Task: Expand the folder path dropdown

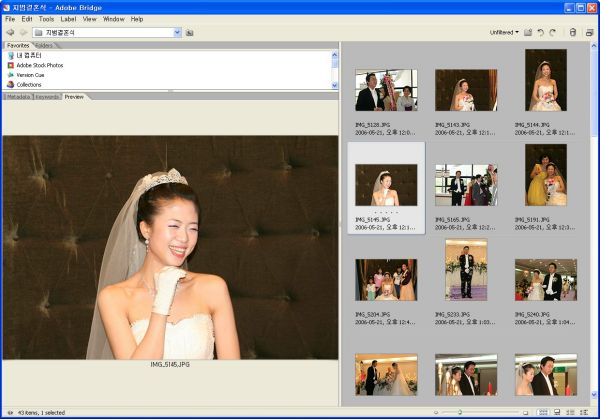Action: pos(177,32)
